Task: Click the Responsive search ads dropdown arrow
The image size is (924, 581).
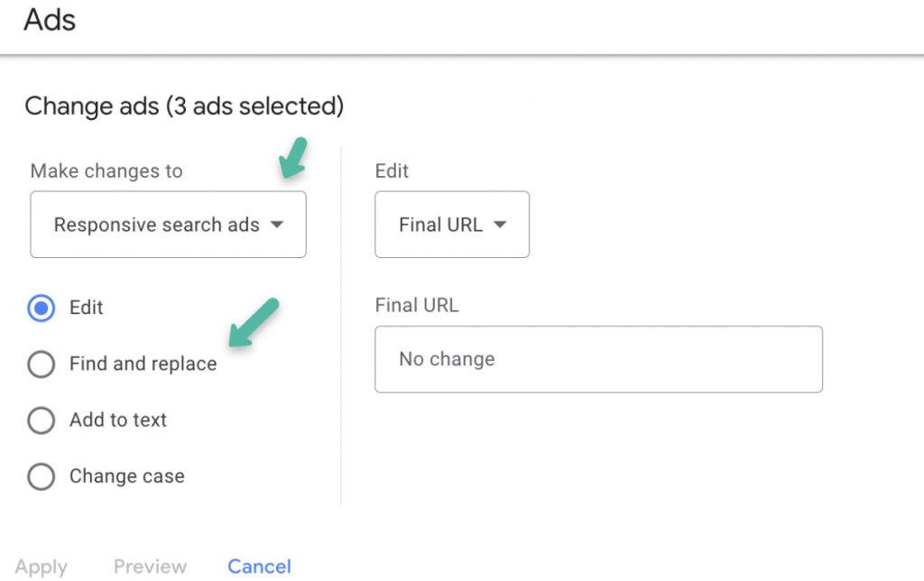Action: [x=277, y=226]
